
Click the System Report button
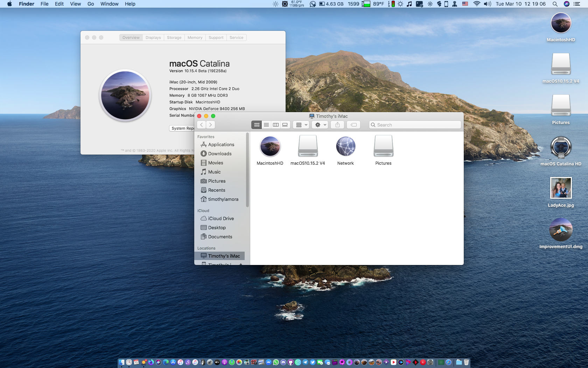[x=182, y=128]
